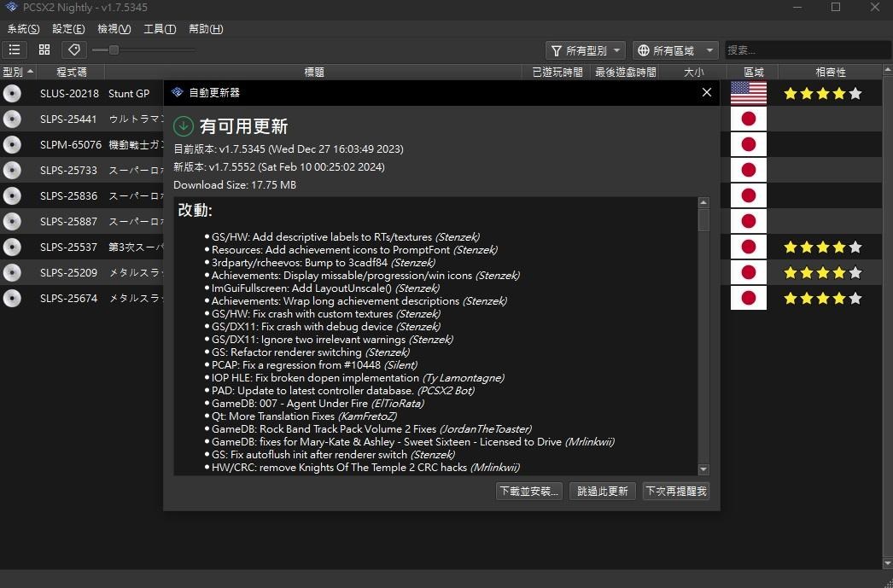Switch to game list view icon

[15, 50]
